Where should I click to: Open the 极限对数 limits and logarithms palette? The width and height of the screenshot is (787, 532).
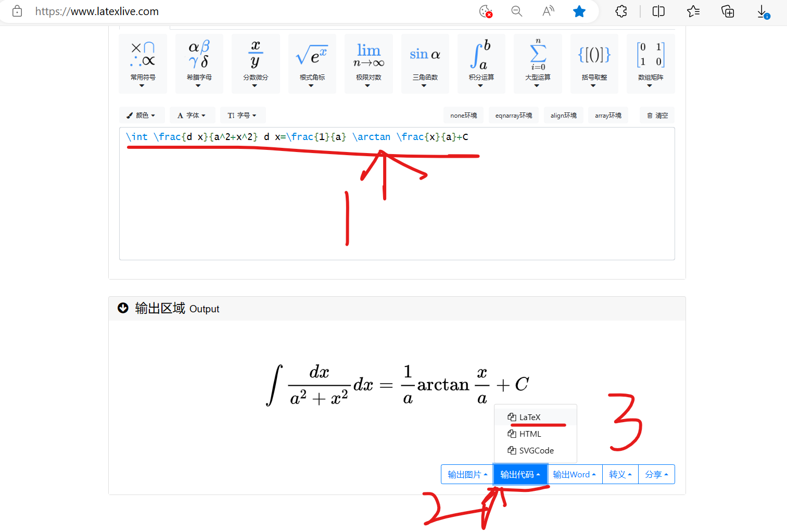click(x=368, y=64)
